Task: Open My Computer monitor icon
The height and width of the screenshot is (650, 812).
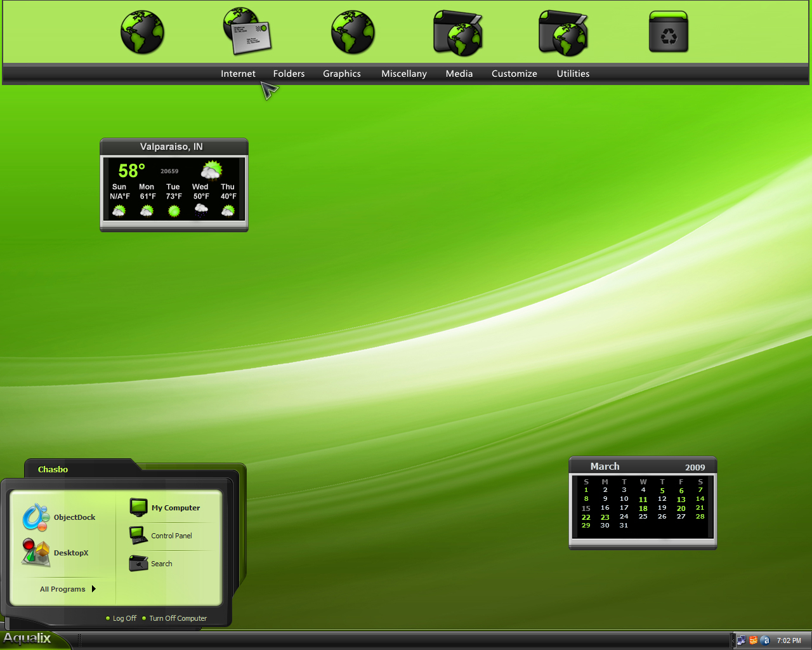Action: click(139, 507)
